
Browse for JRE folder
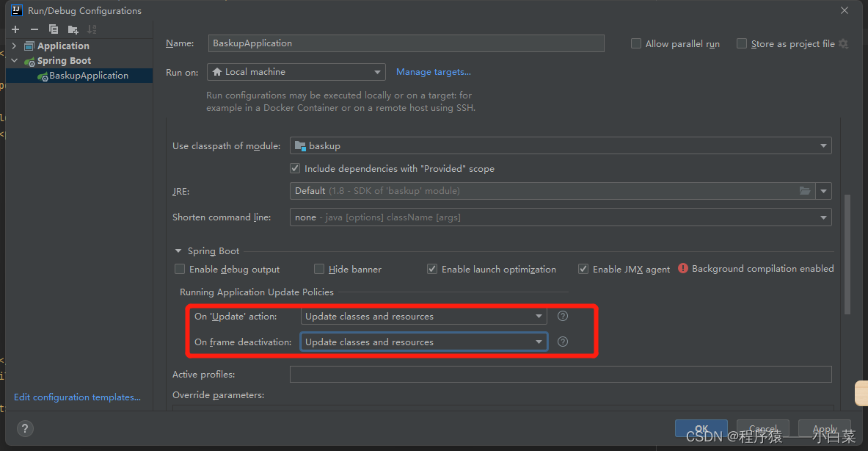(805, 190)
